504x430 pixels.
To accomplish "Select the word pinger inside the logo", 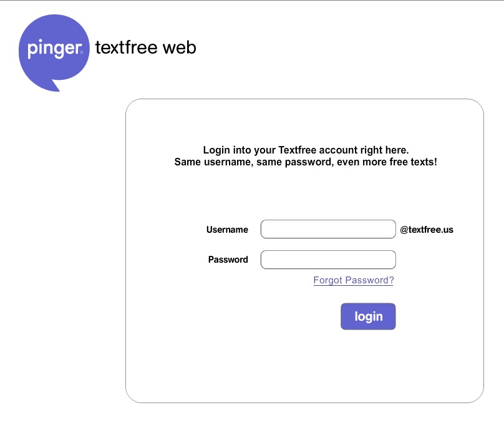I will 54,49.
